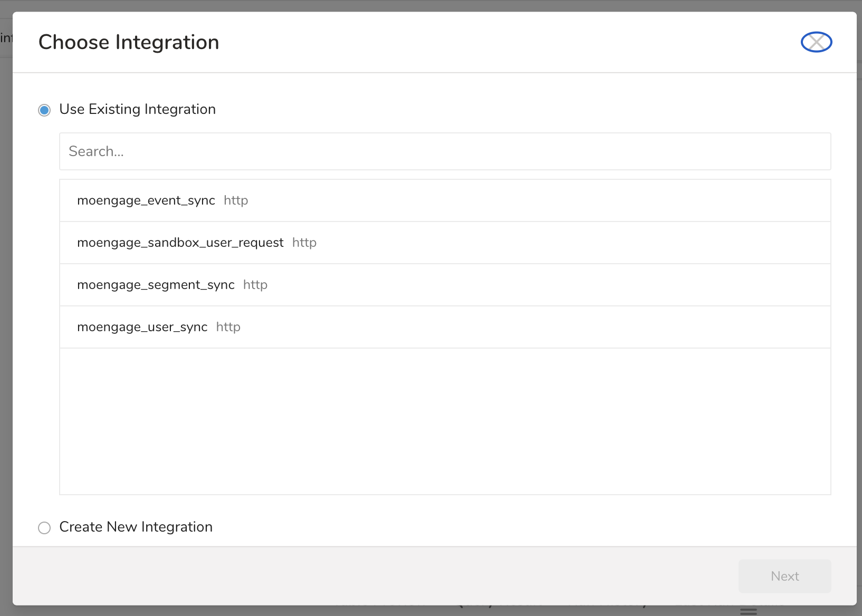Select the moengage_user_sync integration
862x616 pixels.
(x=142, y=327)
